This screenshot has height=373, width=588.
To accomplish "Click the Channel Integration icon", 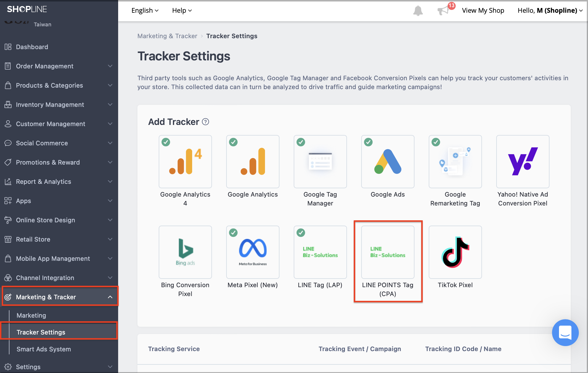I will 8,278.
